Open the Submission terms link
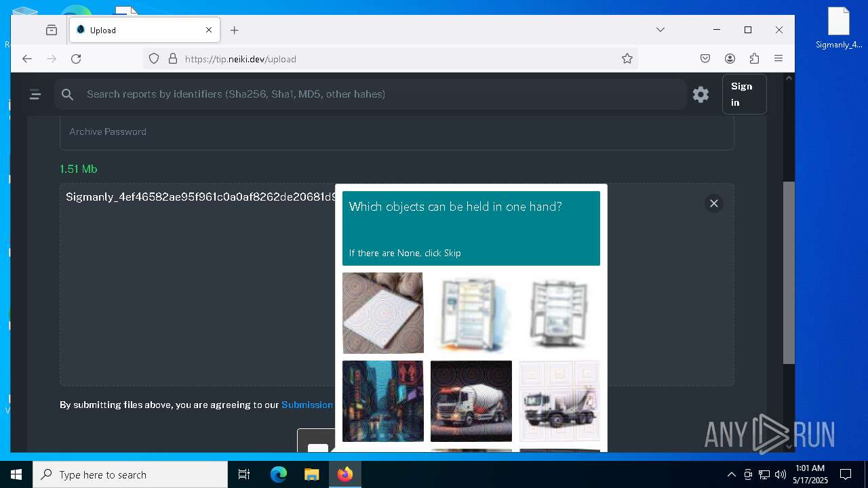868x488 pixels. (x=307, y=405)
